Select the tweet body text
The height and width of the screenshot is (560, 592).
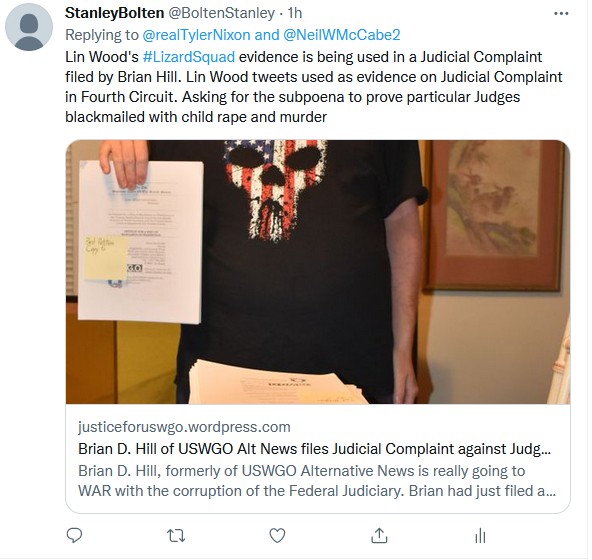(x=314, y=87)
